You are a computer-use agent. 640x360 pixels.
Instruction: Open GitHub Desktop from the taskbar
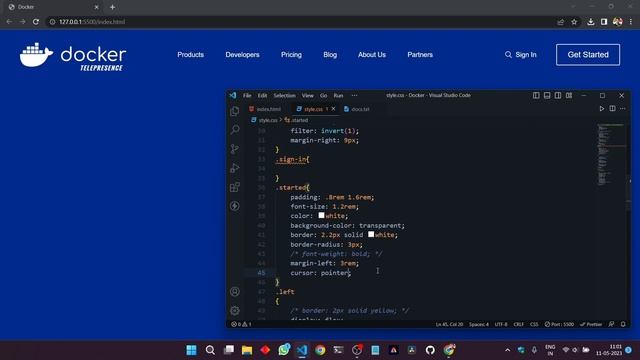(430, 350)
